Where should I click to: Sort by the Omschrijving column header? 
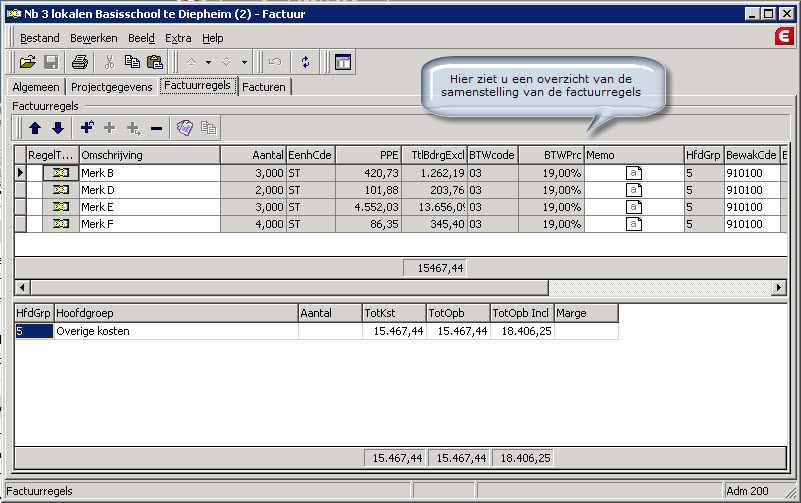(x=150, y=155)
